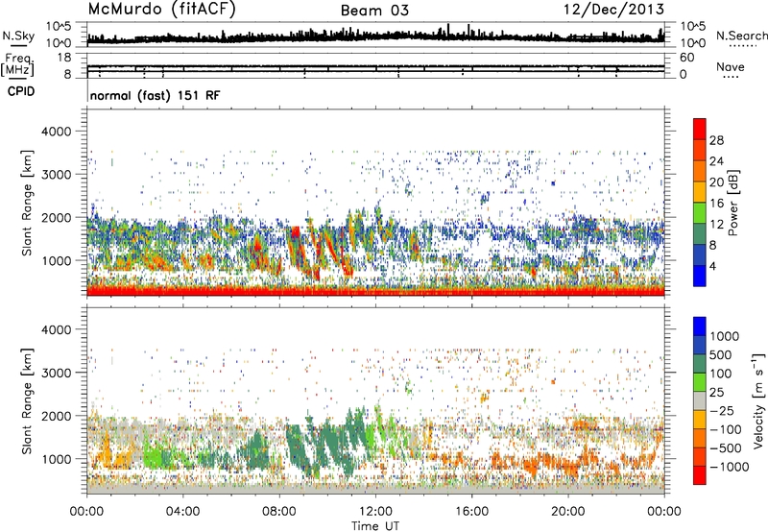Click the '08:00' time axis label
This screenshot has width=768, height=532.
(279, 512)
